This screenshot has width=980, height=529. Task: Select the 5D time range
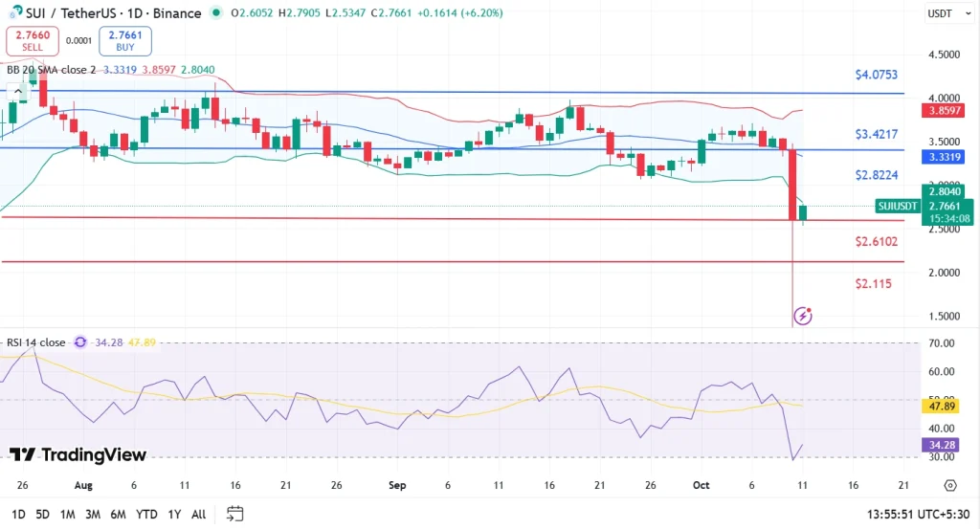click(x=43, y=514)
